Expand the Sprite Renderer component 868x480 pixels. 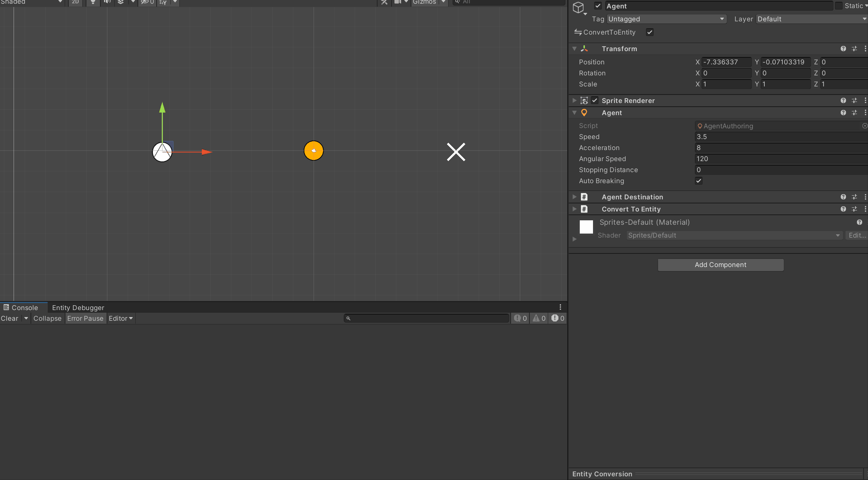click(x=574, y=100)
